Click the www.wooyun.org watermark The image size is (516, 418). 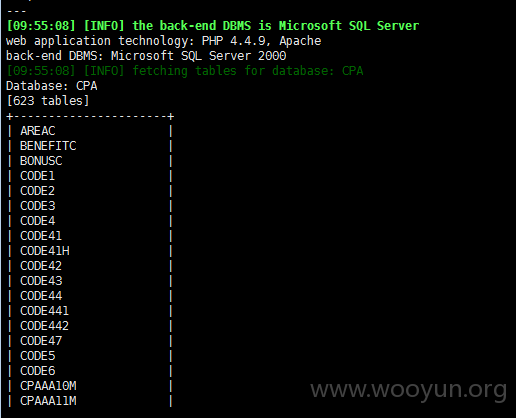point(409,389)
